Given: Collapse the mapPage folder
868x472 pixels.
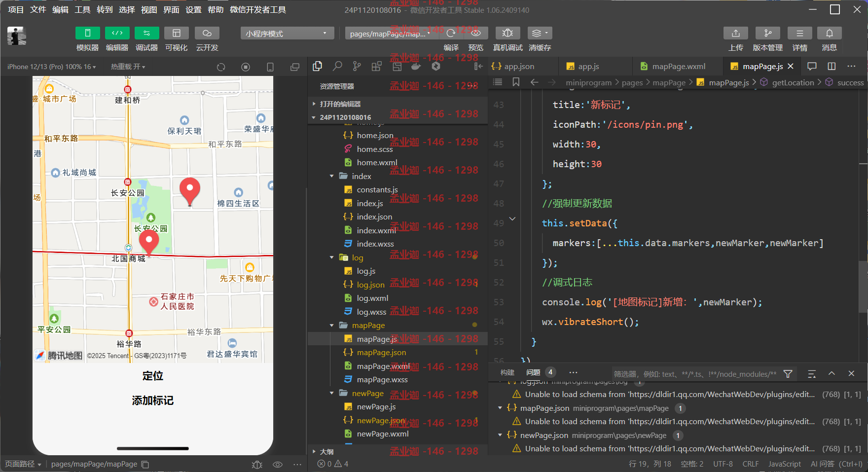Looking at the screenshot, I should coord(397,326).
